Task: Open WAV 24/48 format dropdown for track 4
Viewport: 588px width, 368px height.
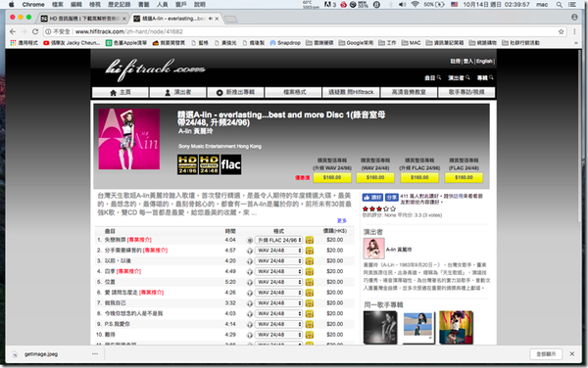Action: 278,272
